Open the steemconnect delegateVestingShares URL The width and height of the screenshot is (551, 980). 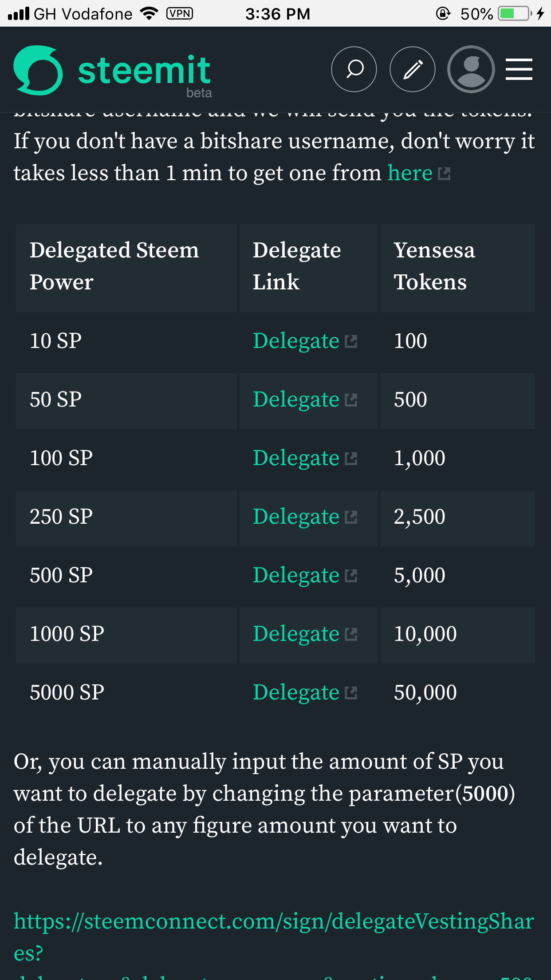[274, 937]
